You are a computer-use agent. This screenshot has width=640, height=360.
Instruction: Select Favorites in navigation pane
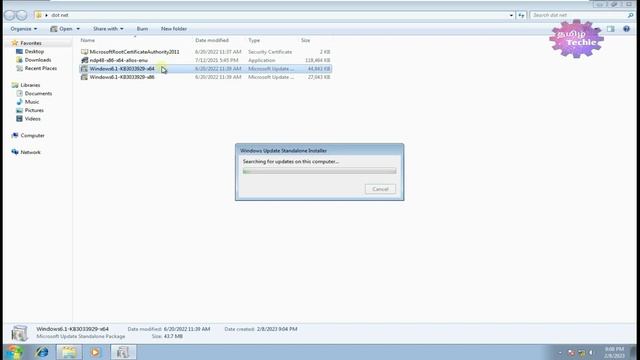pyautogui.click(x=31, y=43)
